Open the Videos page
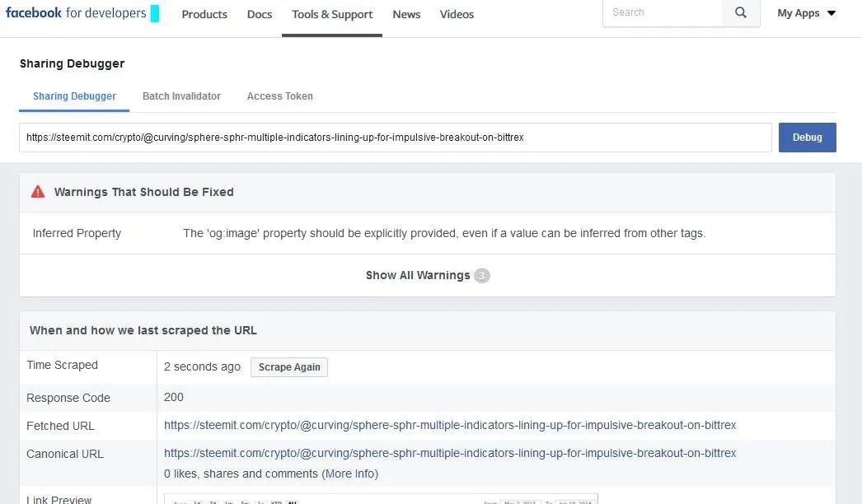The image size is (862, 504). coord(457,14)
